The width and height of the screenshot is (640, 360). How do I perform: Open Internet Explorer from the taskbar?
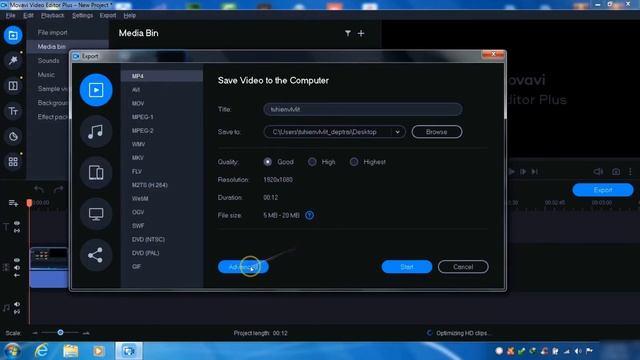[x=41, y=351]
